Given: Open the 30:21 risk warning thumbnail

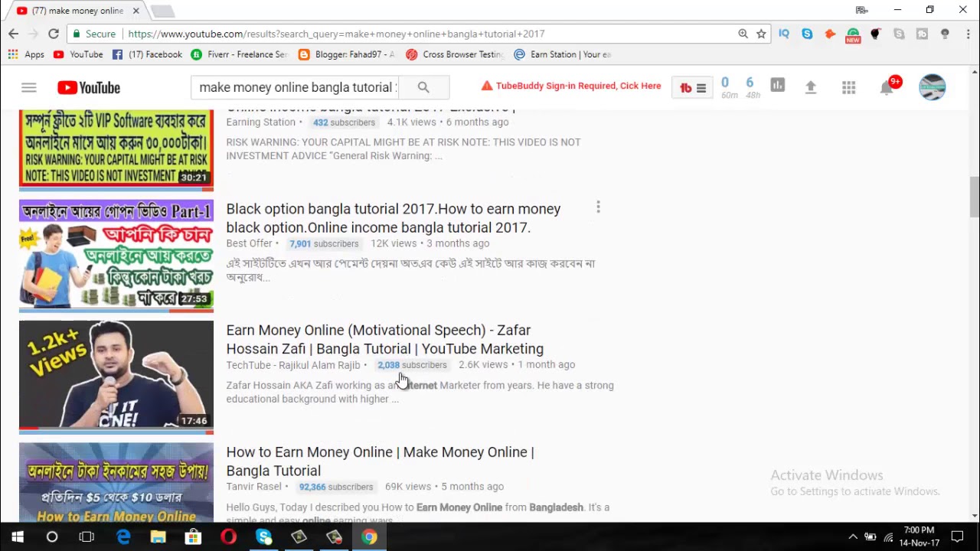Looking at the screenshot, I should tap(116, 149).
